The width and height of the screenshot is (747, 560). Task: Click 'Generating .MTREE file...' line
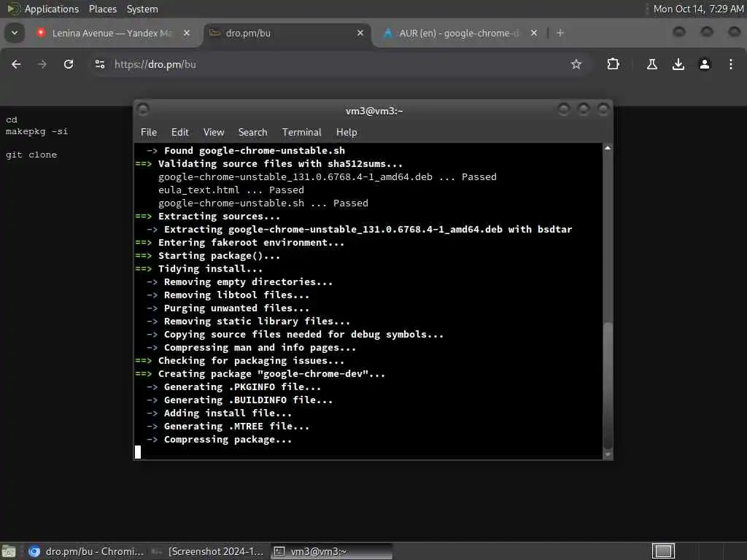click(236, 426)
